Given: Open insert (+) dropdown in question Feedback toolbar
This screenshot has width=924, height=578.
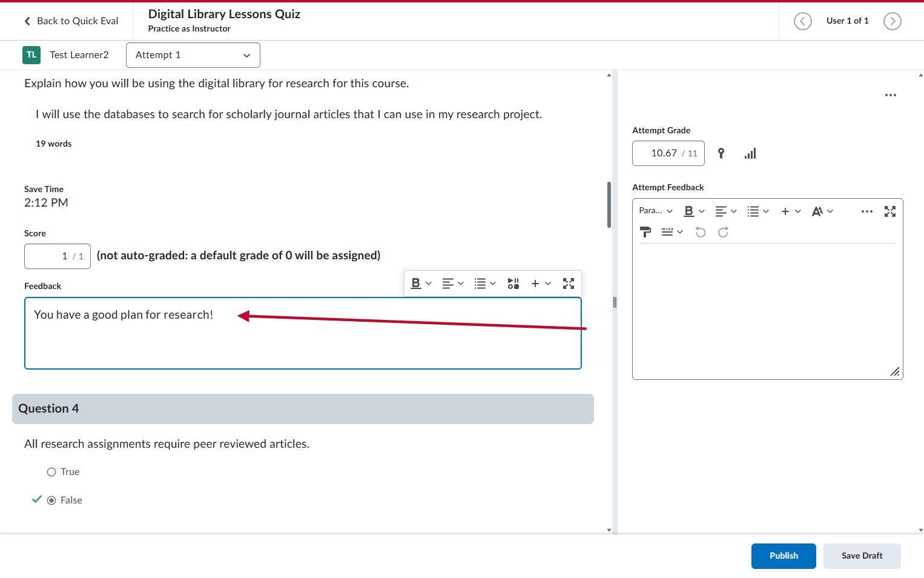Looking at the screenshot, I should coord(541,284).
